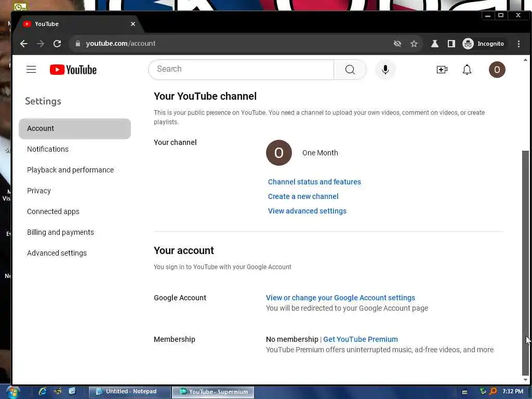Go back with browser back arrow

[24, 44]
